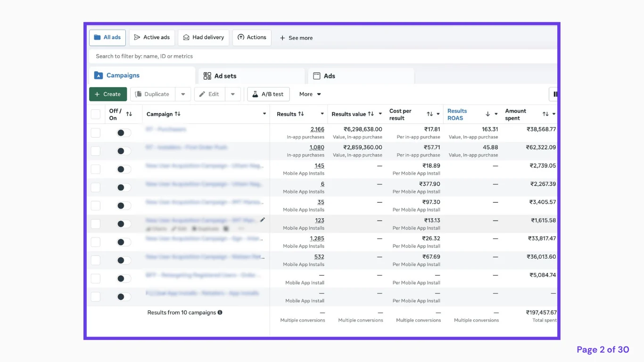The image size is (644, 362).
Task: Click the Results ROAS descending arrow
Action: (x=488, y=114)
